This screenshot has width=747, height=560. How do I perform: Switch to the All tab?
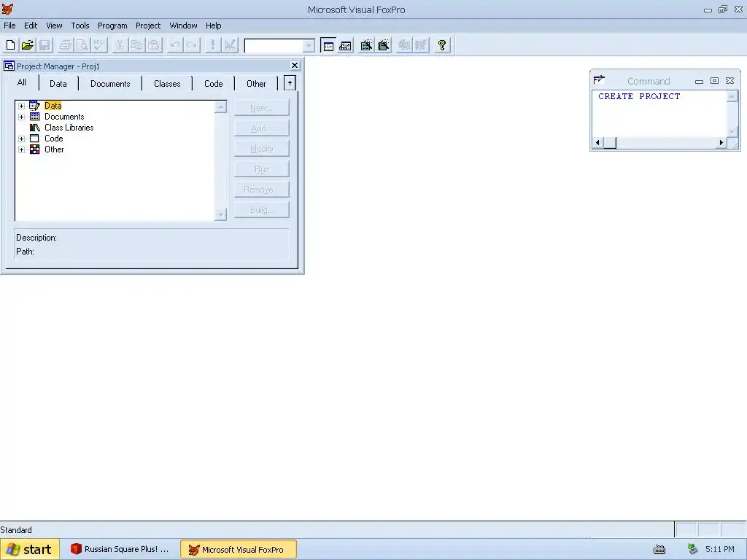[21, 82]
